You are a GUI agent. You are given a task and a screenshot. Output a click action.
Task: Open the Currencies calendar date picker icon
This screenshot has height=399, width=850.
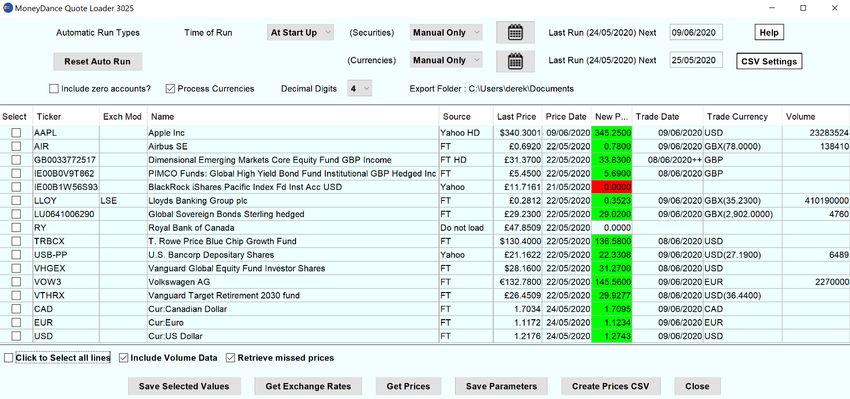pyautogui.click(x=515, y=61)
